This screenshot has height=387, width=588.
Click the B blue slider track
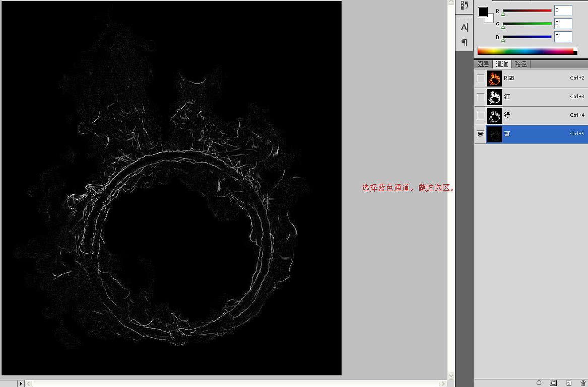(527, 37)
